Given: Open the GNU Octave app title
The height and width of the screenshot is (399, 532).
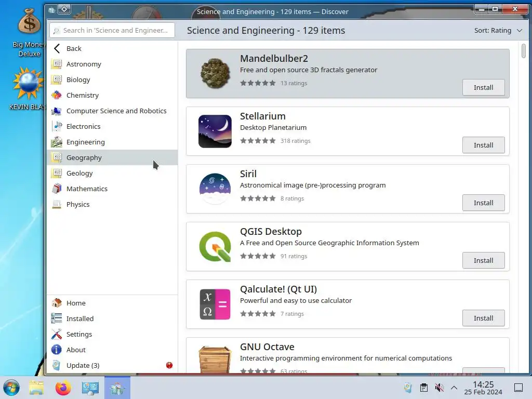Looking at the screenshot, I should tap(267, 347).
